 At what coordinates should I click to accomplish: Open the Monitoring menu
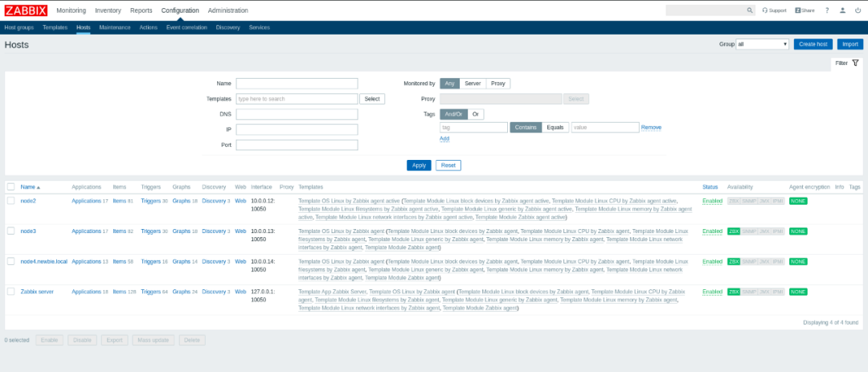coord(72,10)
